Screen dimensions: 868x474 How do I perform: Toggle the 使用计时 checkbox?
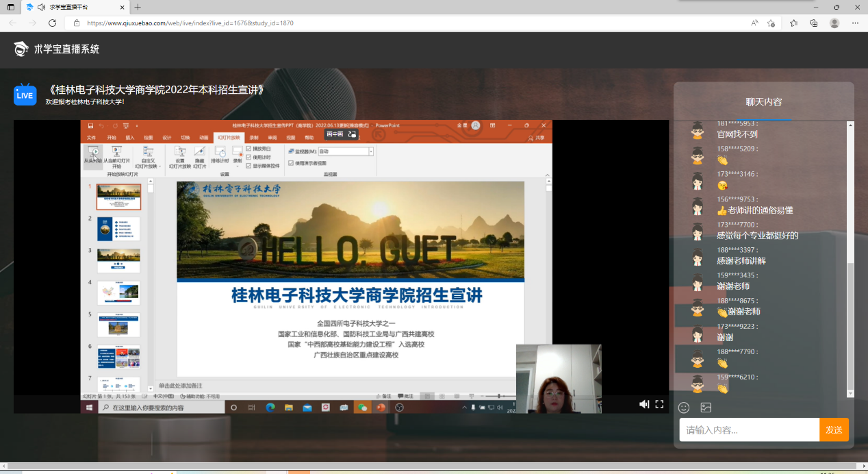click(x=248, y=157)
